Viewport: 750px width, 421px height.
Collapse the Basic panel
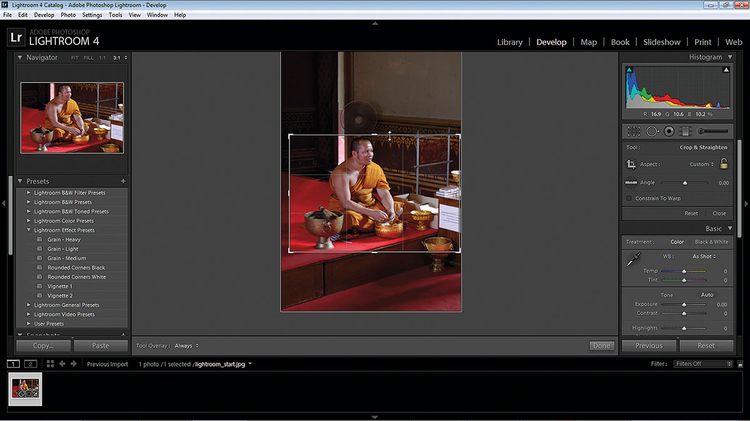(730, 229)
